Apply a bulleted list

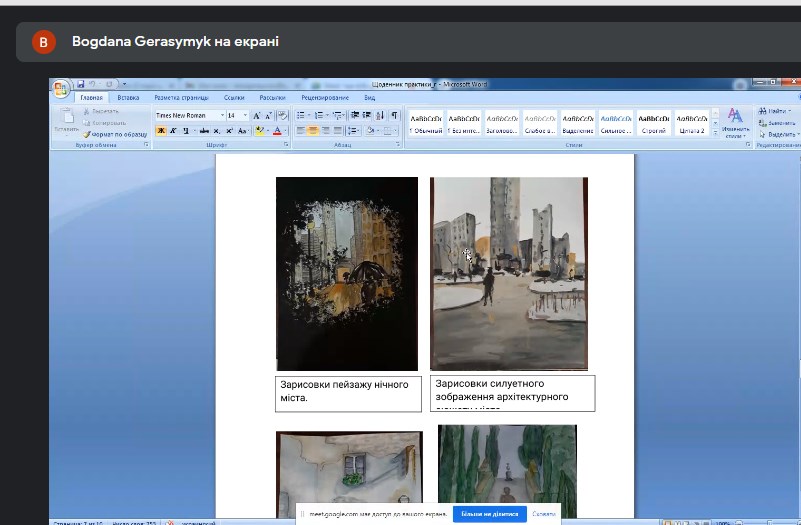coord(301,115)
